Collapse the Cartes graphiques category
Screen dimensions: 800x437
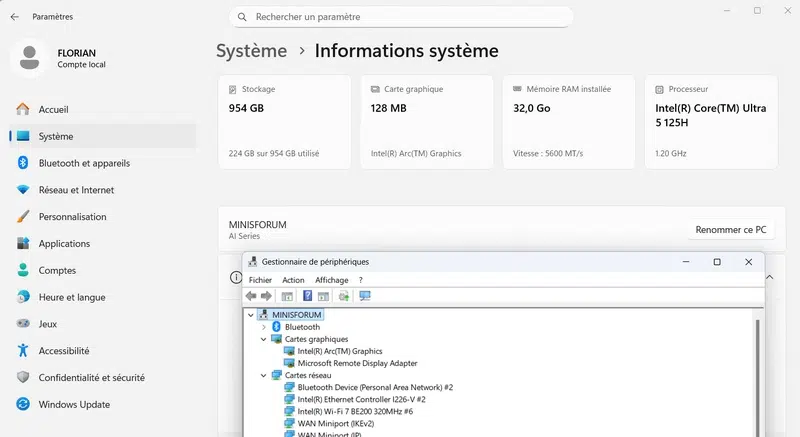[264, 339]
